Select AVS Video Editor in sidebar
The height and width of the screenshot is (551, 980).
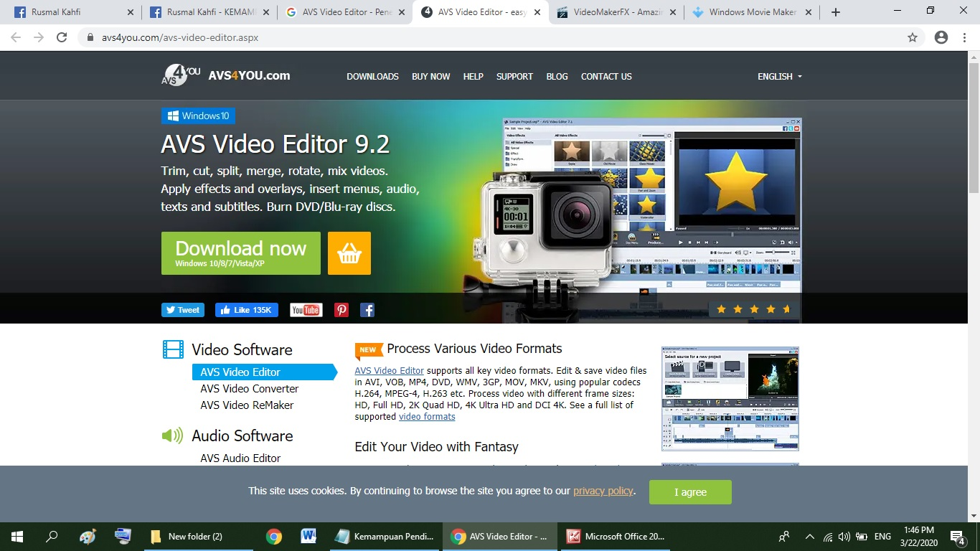tap(264, 372)
